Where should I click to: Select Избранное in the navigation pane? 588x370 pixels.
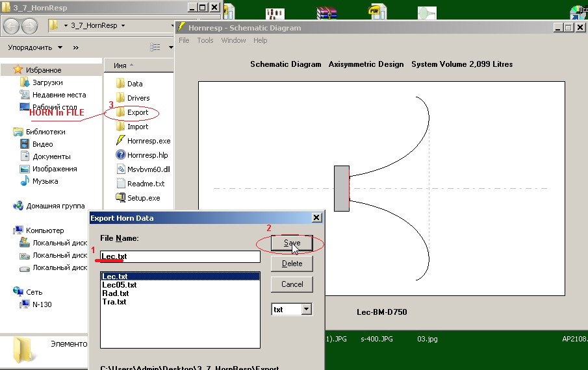43,70
